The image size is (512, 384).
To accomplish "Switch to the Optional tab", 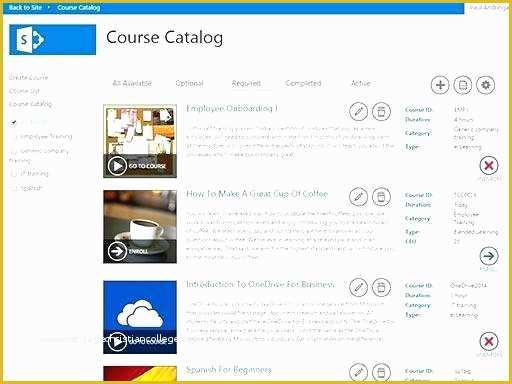I will click(189, 83).
